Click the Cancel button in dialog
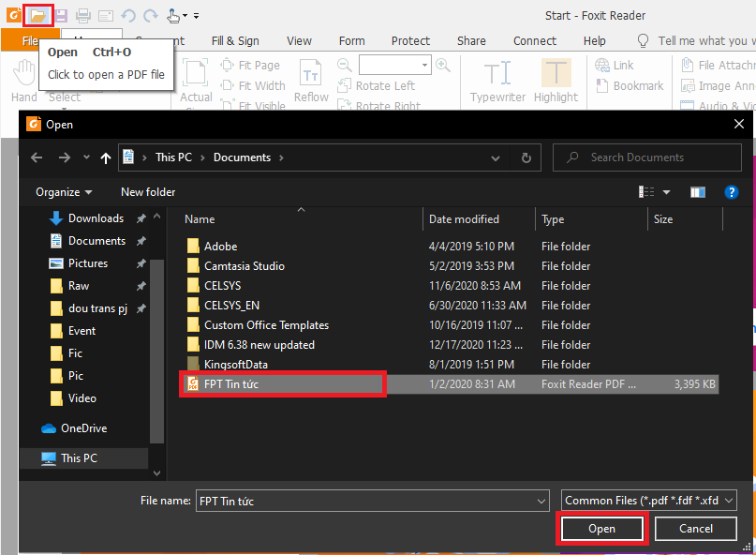This screenshot has width=756, height=555. 696,529
